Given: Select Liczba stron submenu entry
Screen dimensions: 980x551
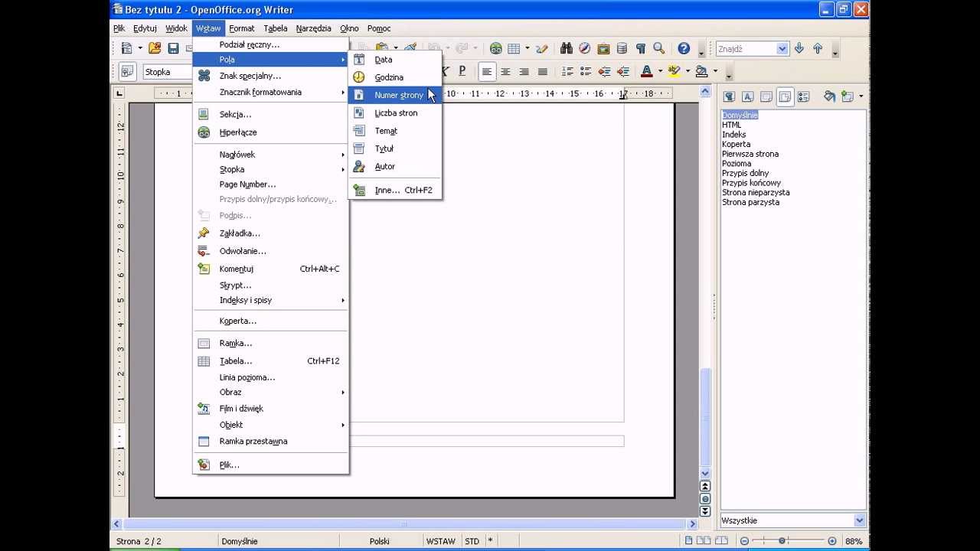Looking at the screenshot, I should coord(395,112).
